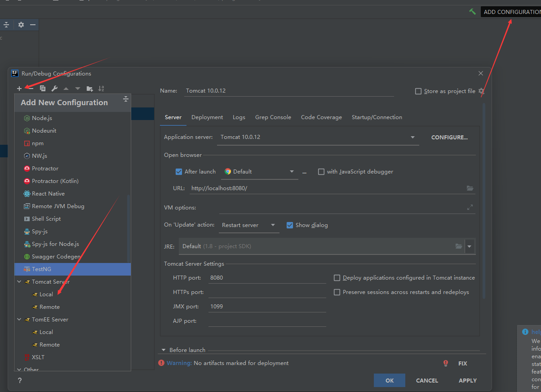The image size is (541, 392).
Task: Enable Store as project file checkbox
Action: pyautogui.click(x=418, y=91)
